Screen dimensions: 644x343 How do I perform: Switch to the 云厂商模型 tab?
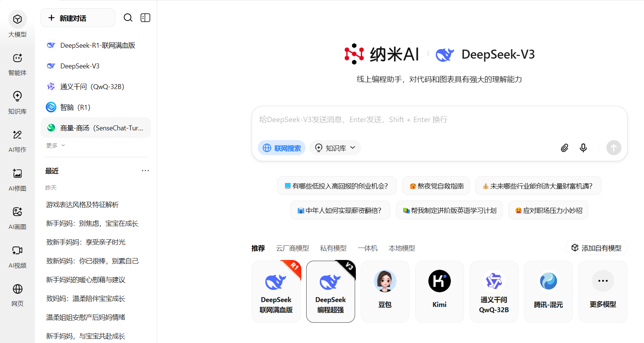[292, 248]
